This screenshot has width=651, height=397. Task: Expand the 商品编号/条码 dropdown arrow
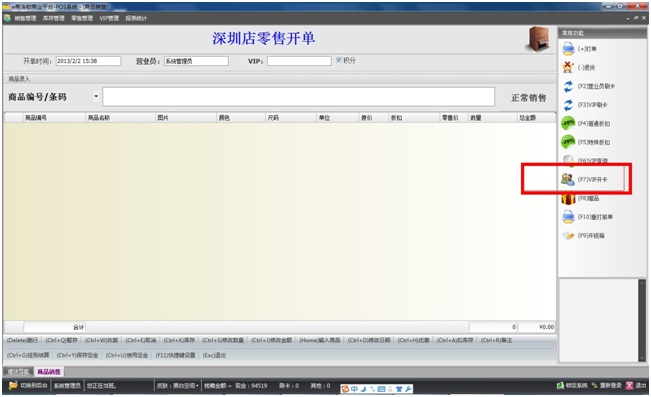click(96, 96)
